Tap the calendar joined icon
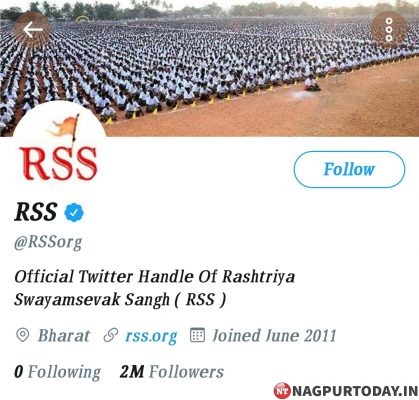This screenshot has height=400, width=419. 197,335
